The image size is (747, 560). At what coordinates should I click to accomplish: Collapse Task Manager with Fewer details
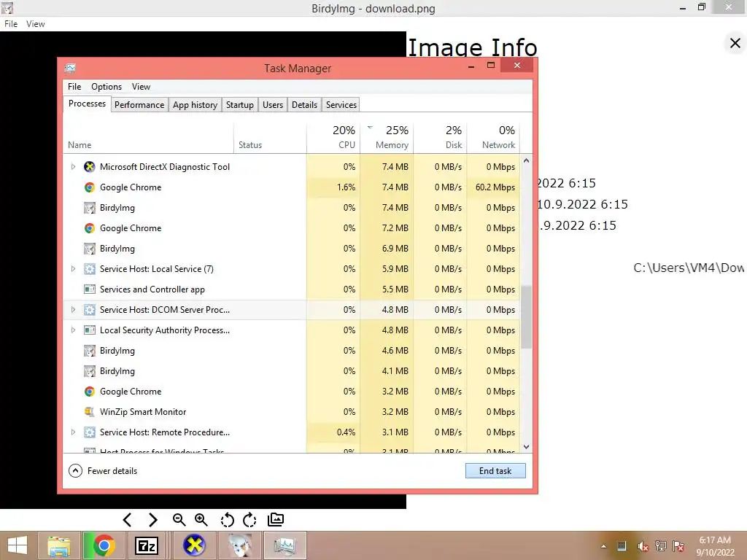click(103, 471)
